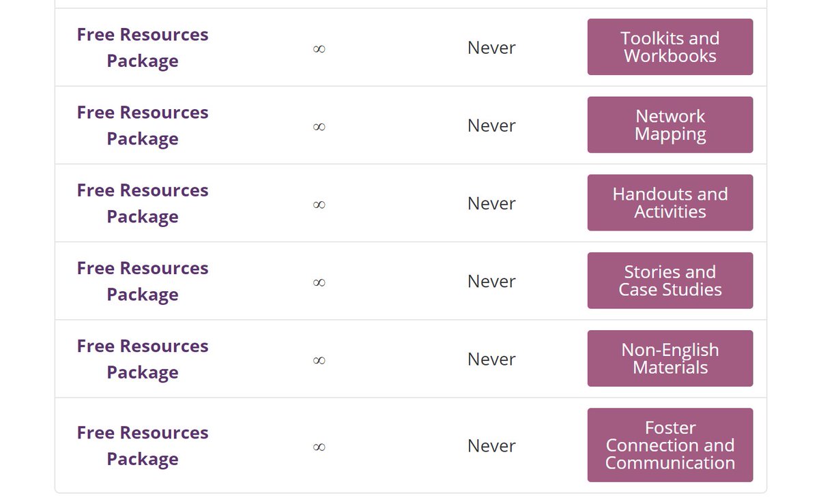This screenshot has height=504, width=819.
Task: Open Free Resources Package link in Stories row
Action: click(x=143, y=281)
